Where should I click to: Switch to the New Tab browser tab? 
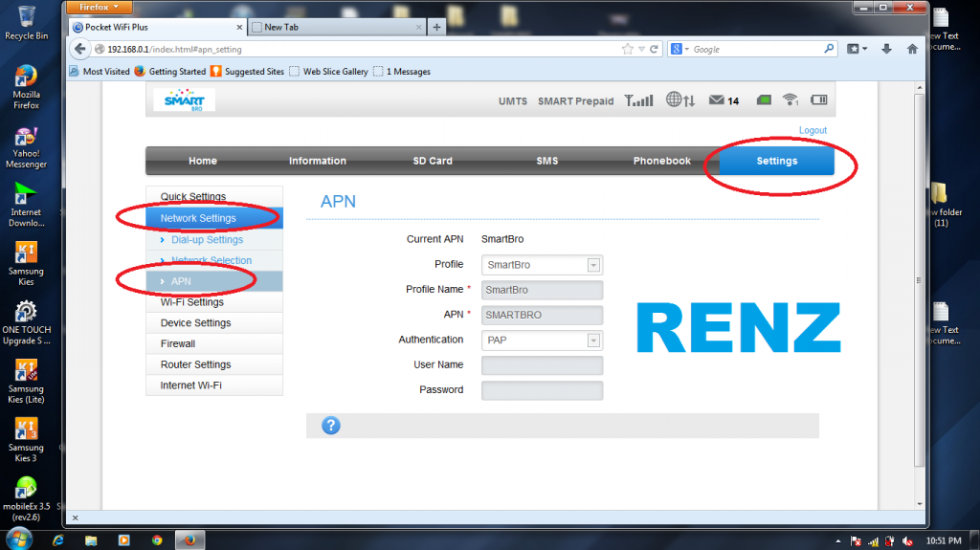[x=337, y=27]
